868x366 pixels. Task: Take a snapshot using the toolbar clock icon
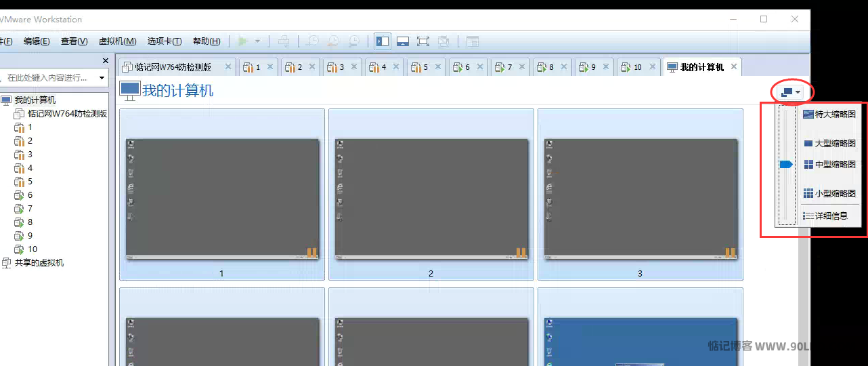[313, 41]
